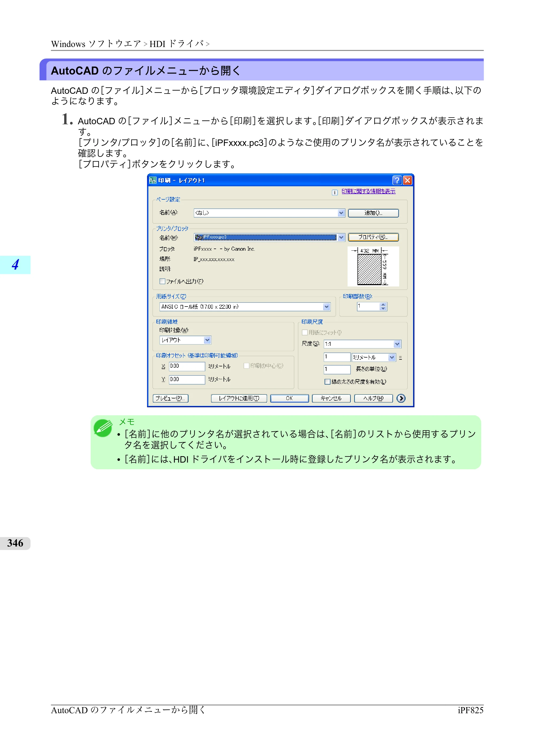Screen dimensions: 535x756
Task: Click the chapter 4 side tab
Action: [15, 265]
